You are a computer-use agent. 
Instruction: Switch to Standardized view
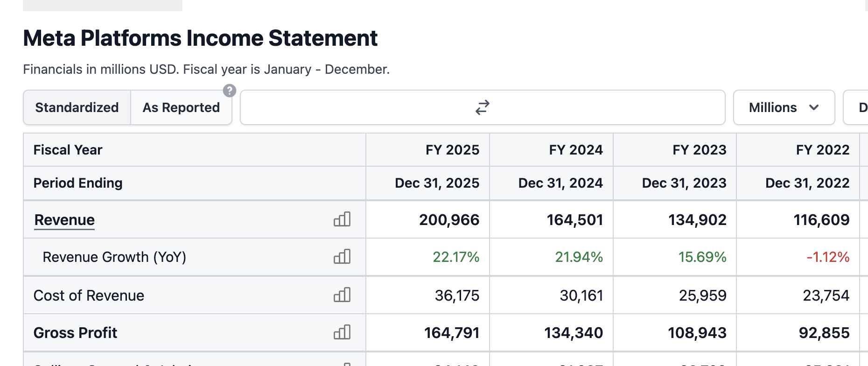[77, 107]
